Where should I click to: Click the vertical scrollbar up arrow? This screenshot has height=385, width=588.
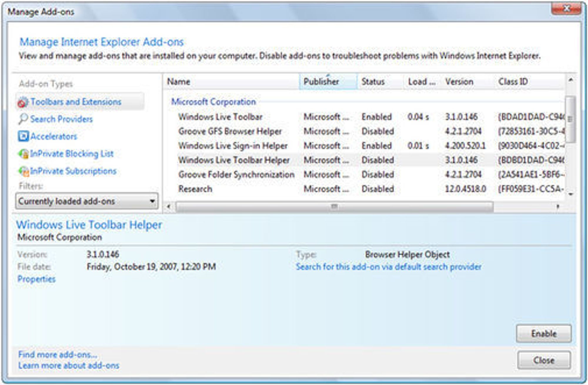571,80
